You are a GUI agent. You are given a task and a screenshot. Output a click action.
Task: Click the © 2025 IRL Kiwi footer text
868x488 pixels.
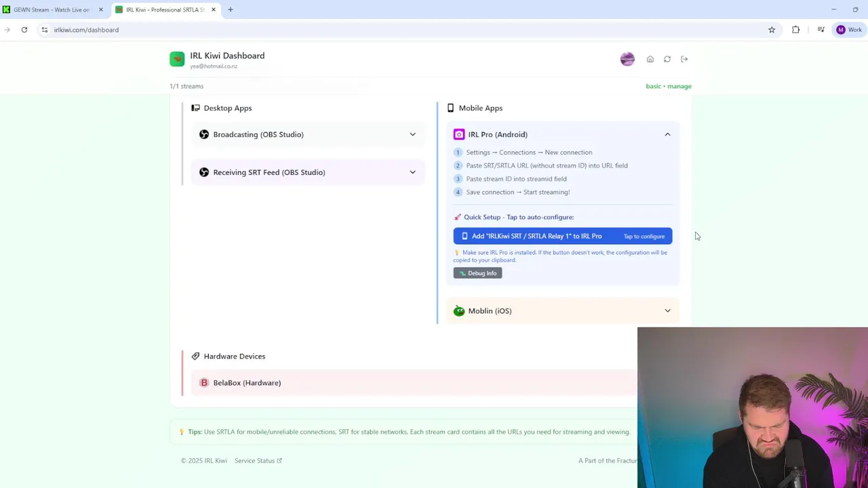[x=204, y=461]
